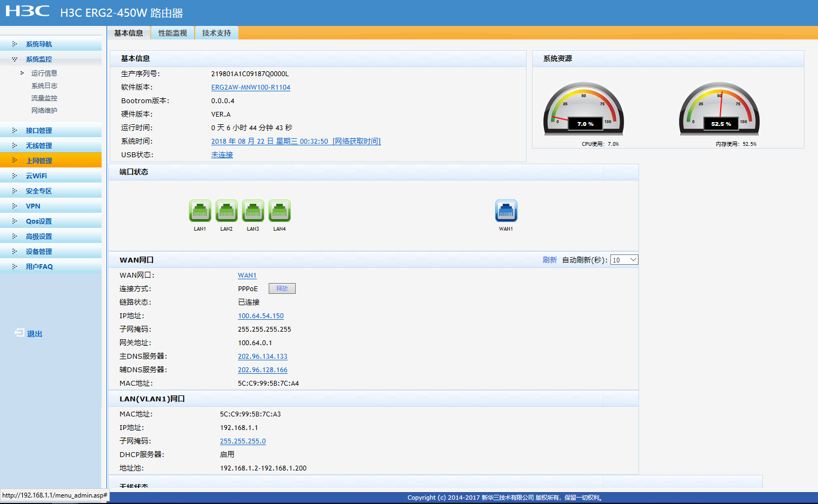Click the H3C logo in header
818x504 pixels.
point(28,11)
